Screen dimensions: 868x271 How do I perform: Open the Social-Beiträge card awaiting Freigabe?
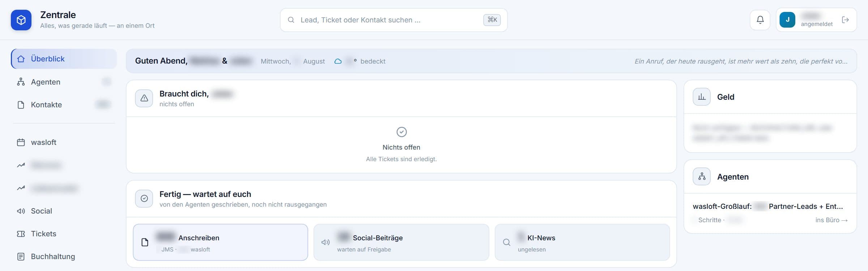pyautogui.click(x=401, y=242)
